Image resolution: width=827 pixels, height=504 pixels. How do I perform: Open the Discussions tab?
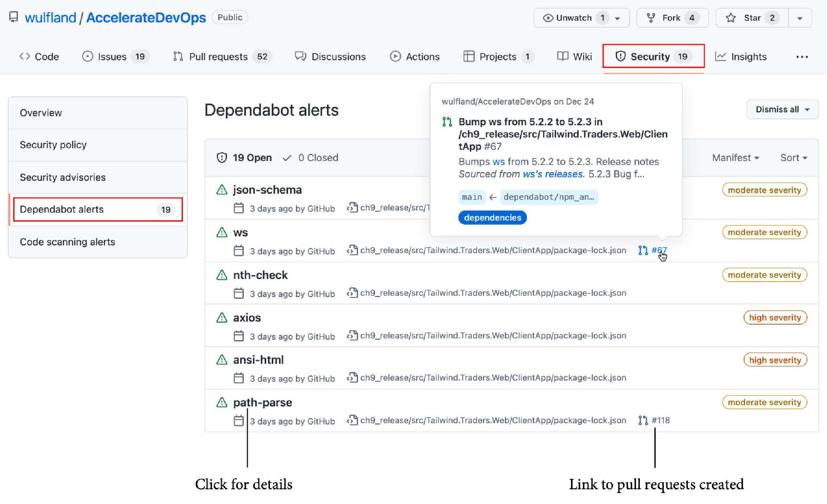coord(330,57)
